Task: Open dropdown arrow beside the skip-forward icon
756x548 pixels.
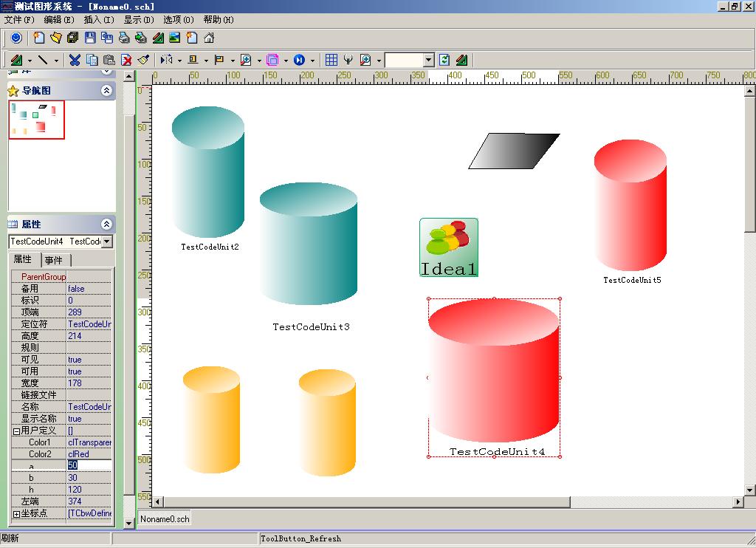Action: 312,61
